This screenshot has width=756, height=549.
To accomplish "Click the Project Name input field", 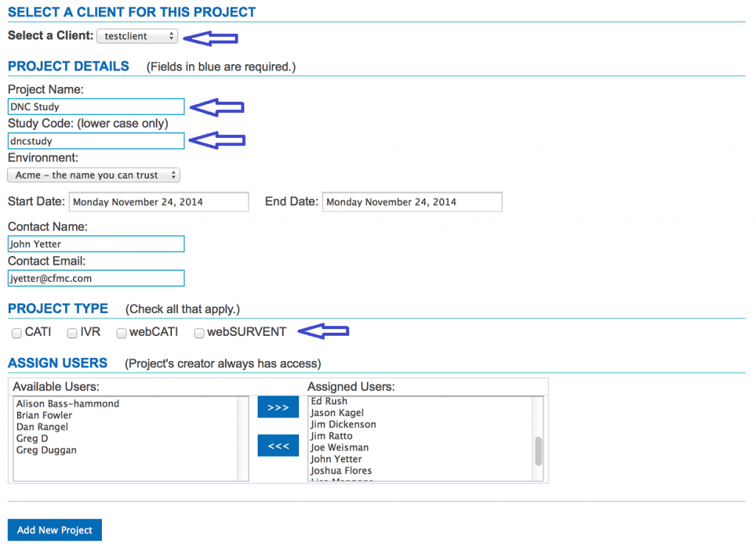I will pos(96,107).
